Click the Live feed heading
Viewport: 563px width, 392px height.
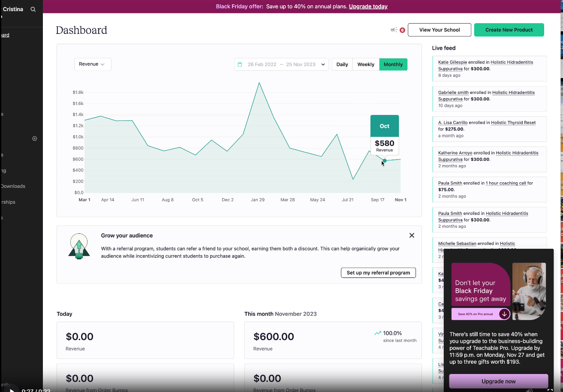pyautogui.click(x=444, y=48)
